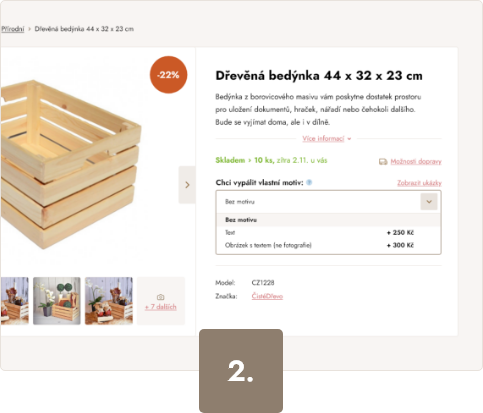Go to Přírodní breadcrumb category

13,29
